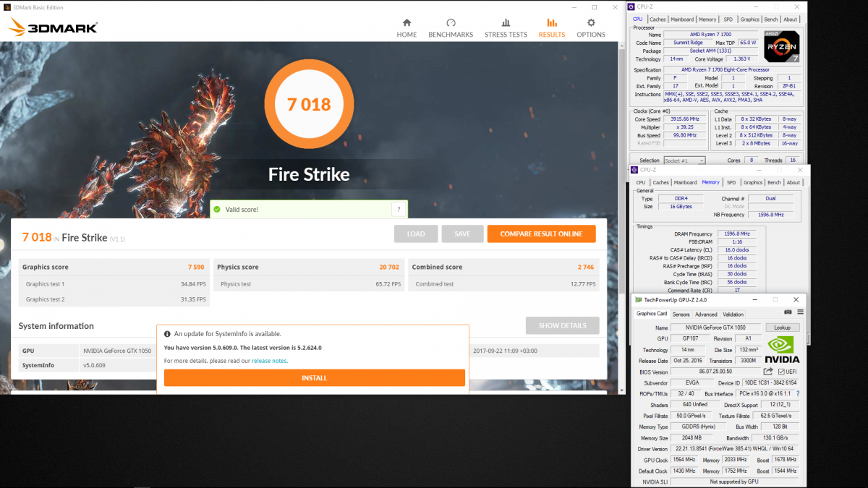Click the info icon in SystemInfo update notice
Viewport: 868px width, 488px height.
(x=168, y=334)
